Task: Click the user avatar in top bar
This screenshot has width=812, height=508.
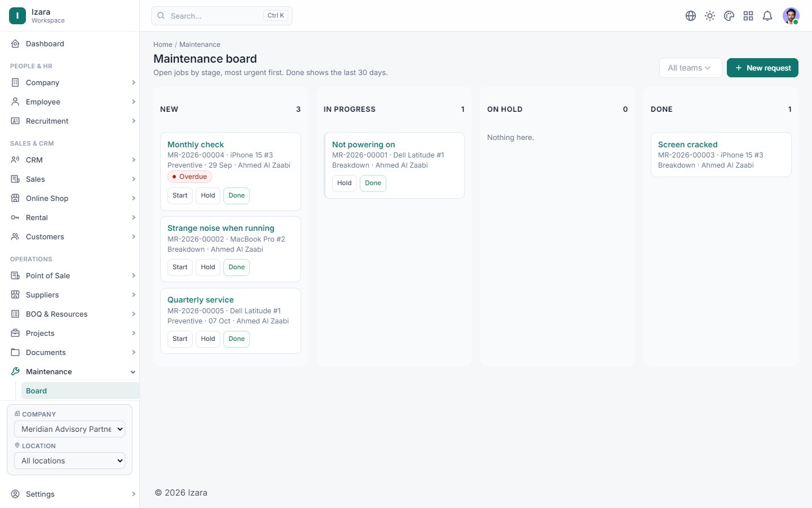Action: point(791,16)
